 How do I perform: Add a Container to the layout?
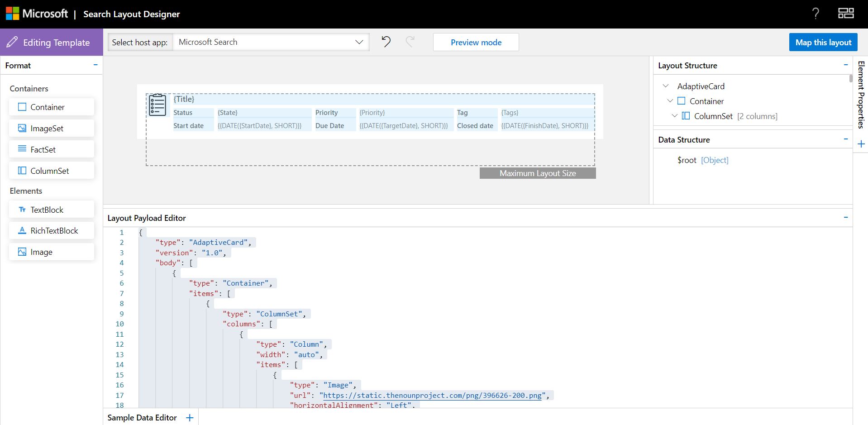click(x=51, y=107)
